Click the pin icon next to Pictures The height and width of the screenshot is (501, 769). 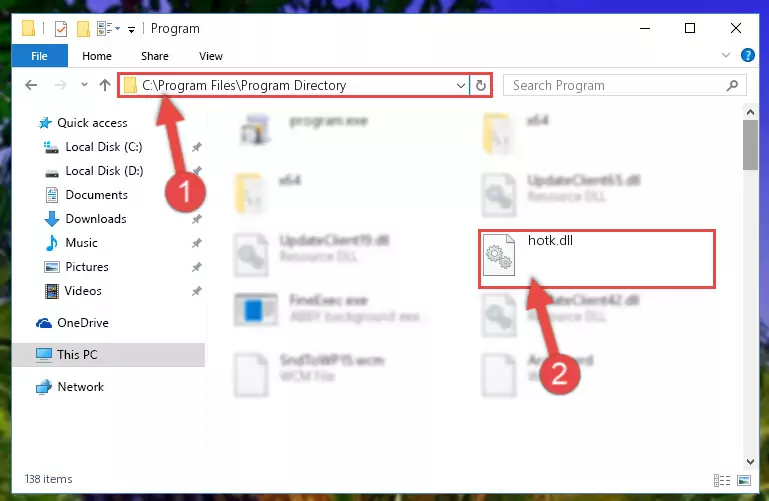click(x=197, y=267)
